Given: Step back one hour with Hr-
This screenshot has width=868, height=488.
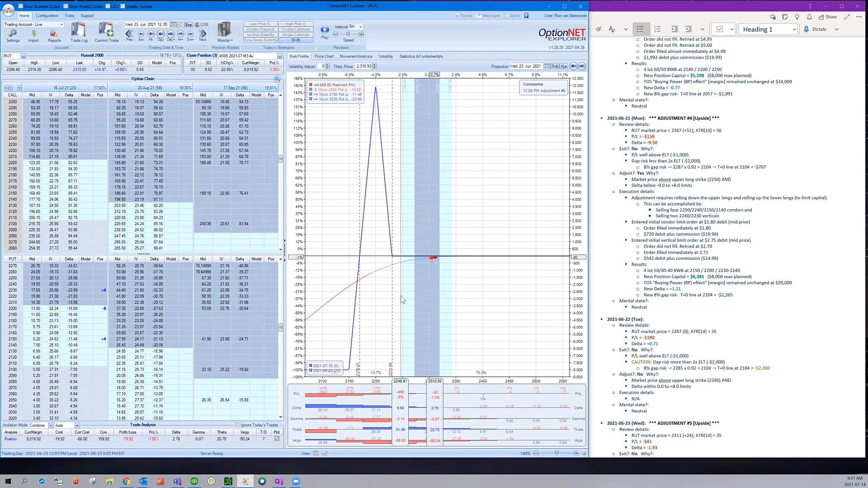Looking at the screenshot, I should click(x=151, y=35).
